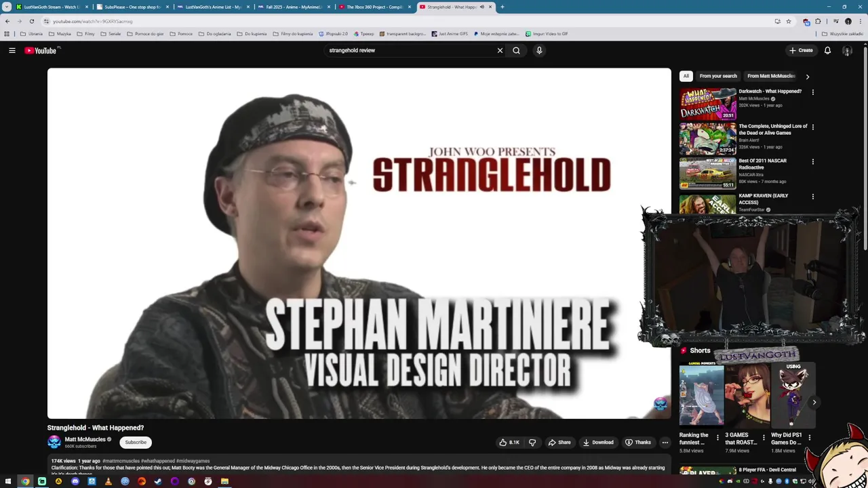Open the YouTube guide hamburger menu
The height and width of the screenshot is (488, 868).
(12, 50)
